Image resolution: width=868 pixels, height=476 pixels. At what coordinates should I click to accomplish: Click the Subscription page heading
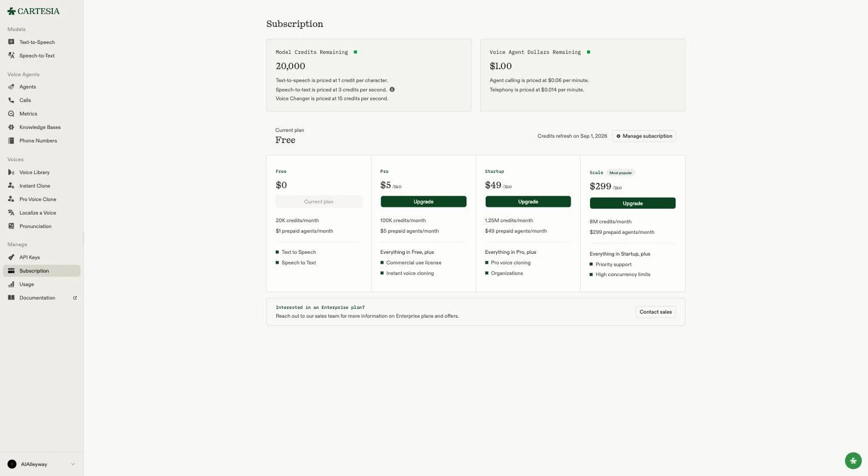(x=294, y=24)
